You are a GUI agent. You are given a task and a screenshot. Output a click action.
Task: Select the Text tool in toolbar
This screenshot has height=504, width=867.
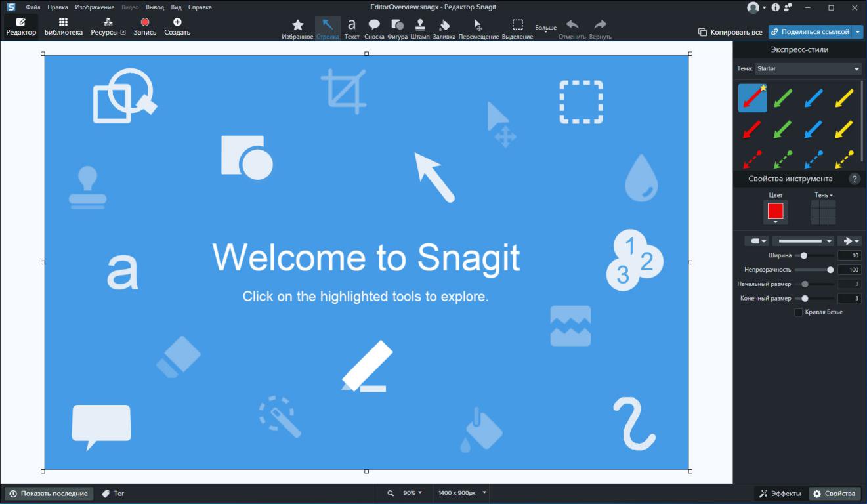352,28
